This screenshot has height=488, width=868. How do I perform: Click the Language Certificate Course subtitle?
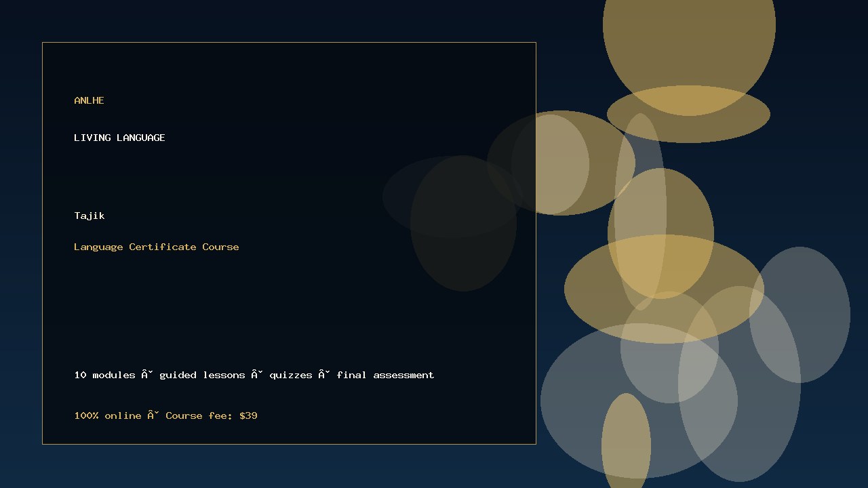point(157,247)
